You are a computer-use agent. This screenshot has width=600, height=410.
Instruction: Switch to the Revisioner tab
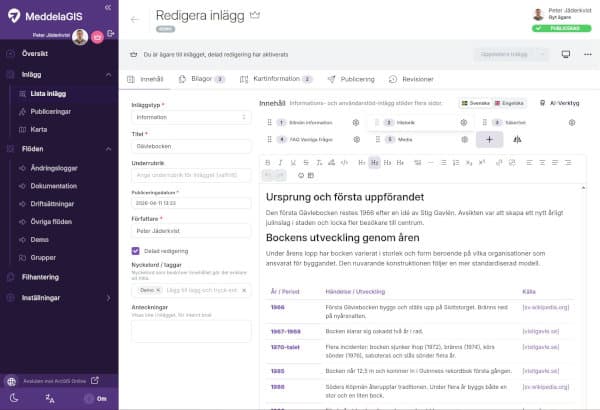coord(411,79)
